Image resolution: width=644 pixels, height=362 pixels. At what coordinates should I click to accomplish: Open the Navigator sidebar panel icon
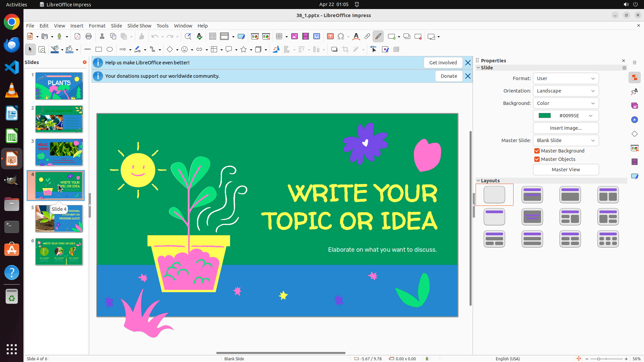[634, 120]
